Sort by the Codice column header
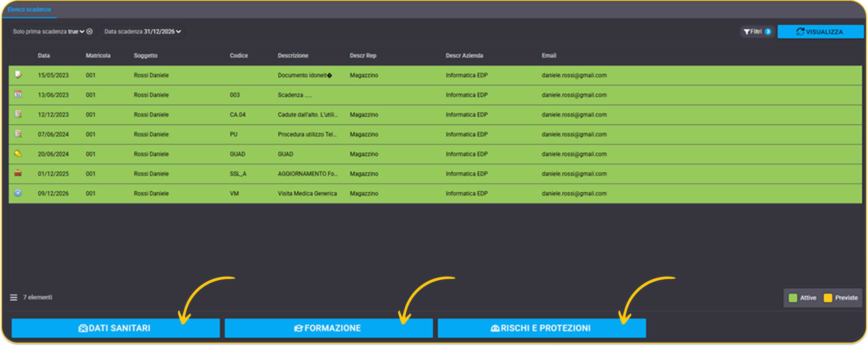 point(239,56)
